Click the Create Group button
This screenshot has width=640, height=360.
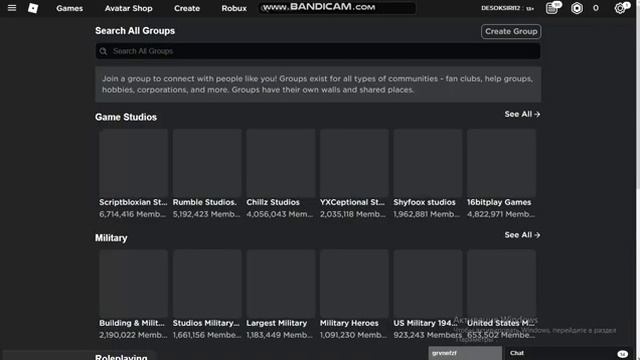511,31
